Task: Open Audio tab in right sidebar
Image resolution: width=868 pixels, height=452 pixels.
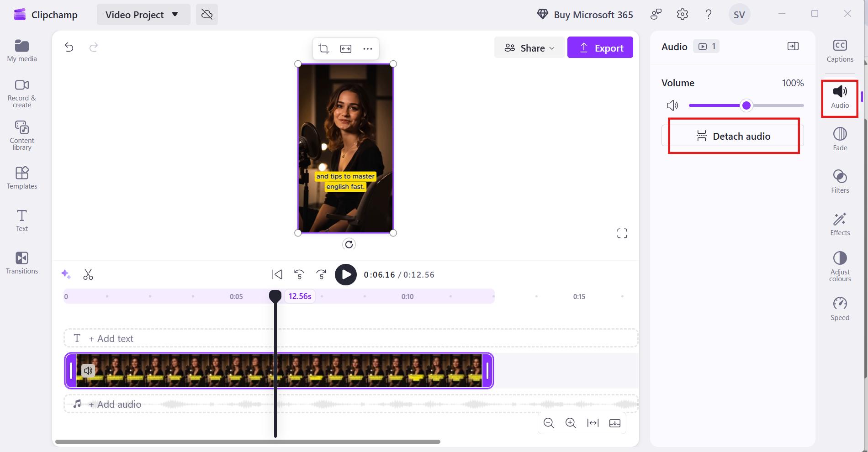Action: (840, 97)
